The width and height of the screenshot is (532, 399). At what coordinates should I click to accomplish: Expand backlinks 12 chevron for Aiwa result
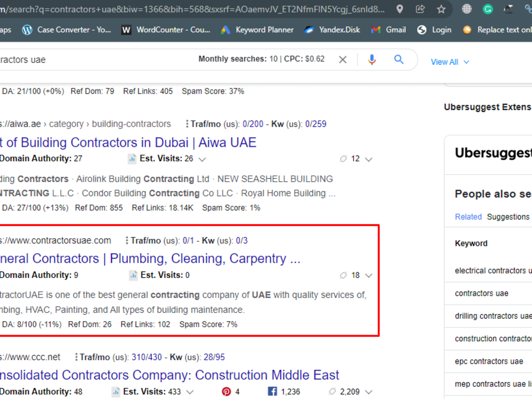[369, 159]
